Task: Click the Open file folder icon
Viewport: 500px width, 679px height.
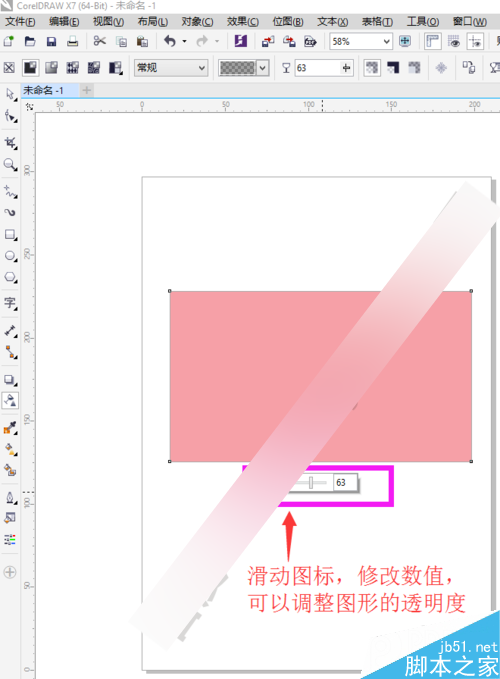Action: 30,42
